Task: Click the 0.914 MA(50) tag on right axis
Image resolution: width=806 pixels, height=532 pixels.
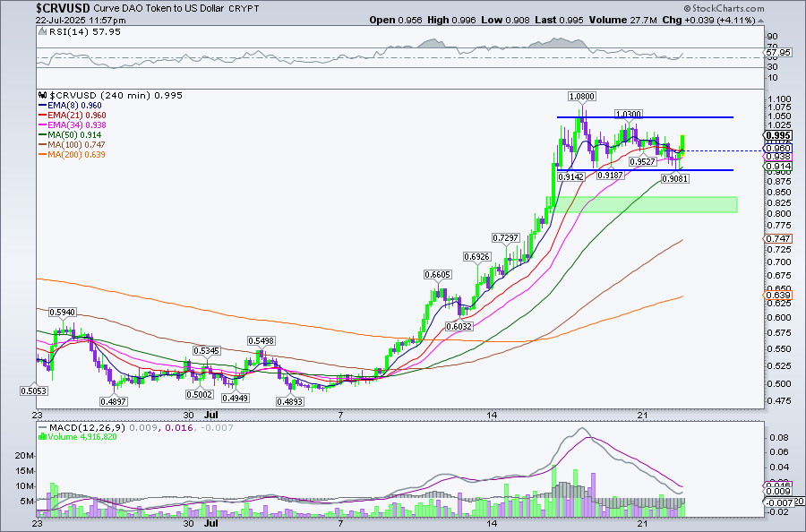Action: [x=778, y=167]
